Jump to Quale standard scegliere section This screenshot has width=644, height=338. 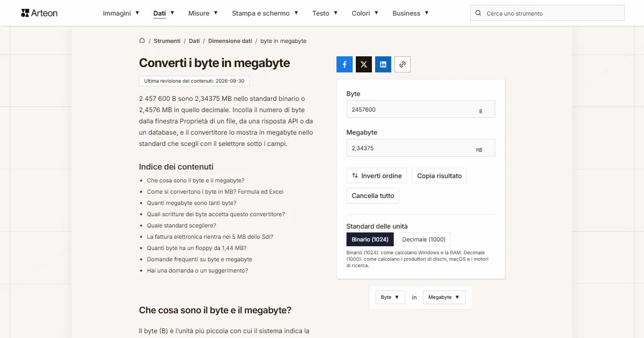click(x=181, y=225)
